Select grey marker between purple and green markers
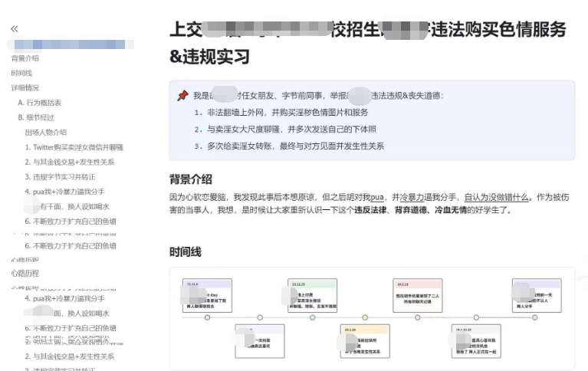588x371 pixels. [x=260, y=317]
